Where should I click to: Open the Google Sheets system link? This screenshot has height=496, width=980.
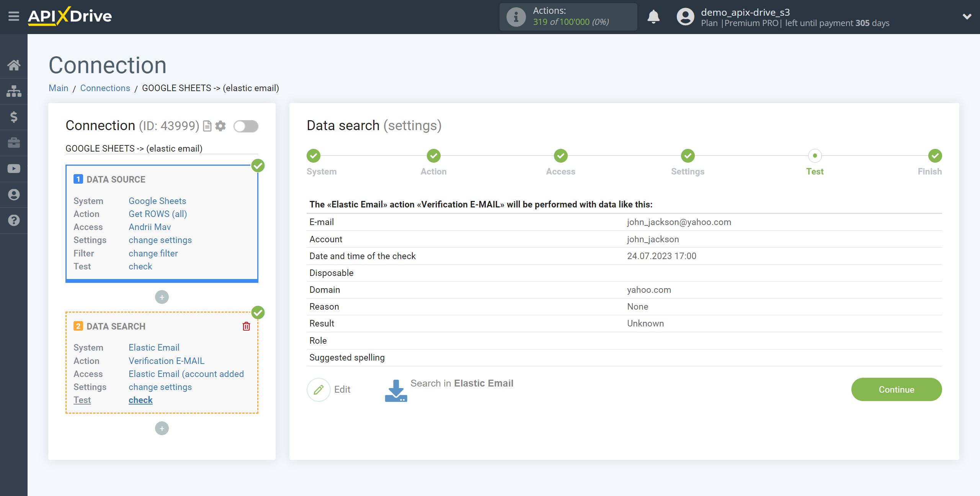[x=157, y=201]
